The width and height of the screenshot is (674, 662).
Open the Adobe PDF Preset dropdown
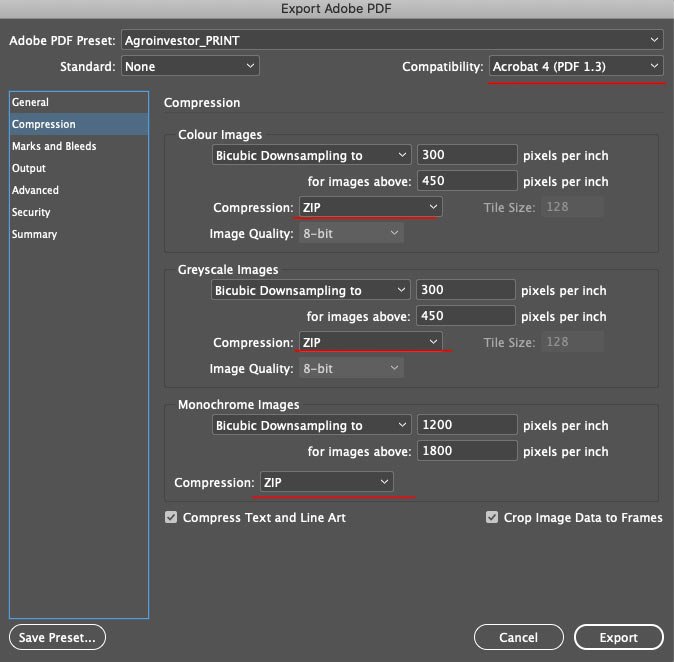392,40
